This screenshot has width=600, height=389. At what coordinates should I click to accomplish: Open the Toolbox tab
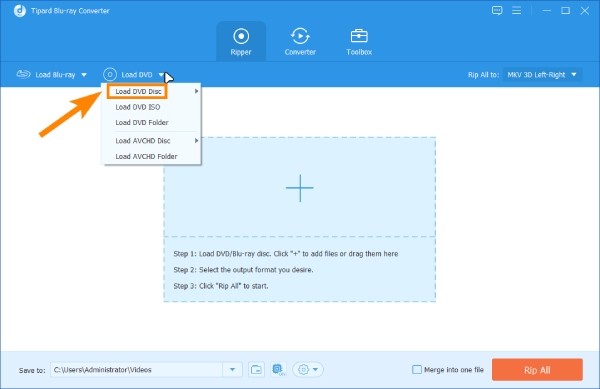359,41
